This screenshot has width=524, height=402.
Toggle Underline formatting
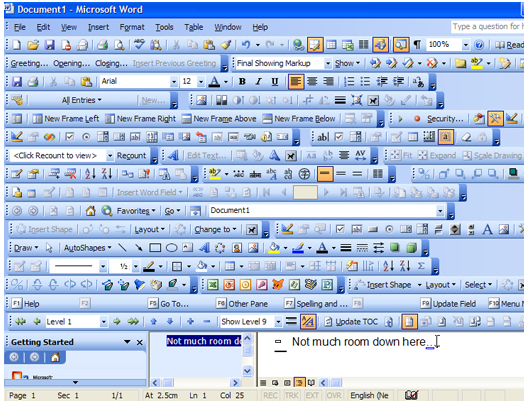[274, 82]
